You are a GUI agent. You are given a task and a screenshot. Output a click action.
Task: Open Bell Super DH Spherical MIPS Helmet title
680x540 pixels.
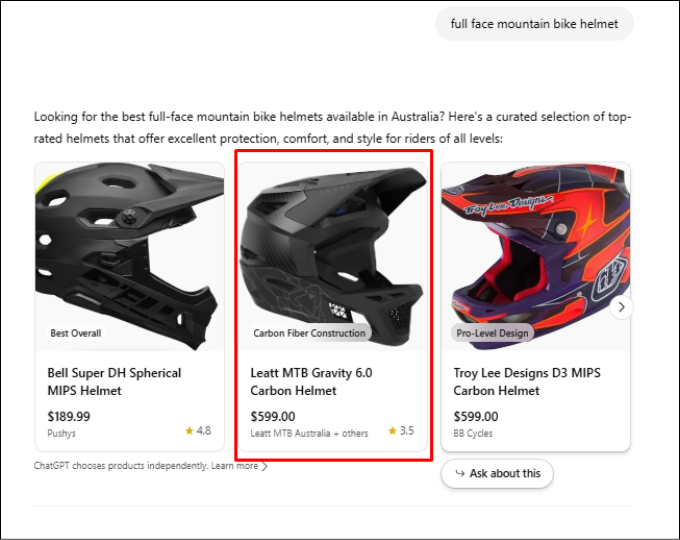[x=114, y=381]
